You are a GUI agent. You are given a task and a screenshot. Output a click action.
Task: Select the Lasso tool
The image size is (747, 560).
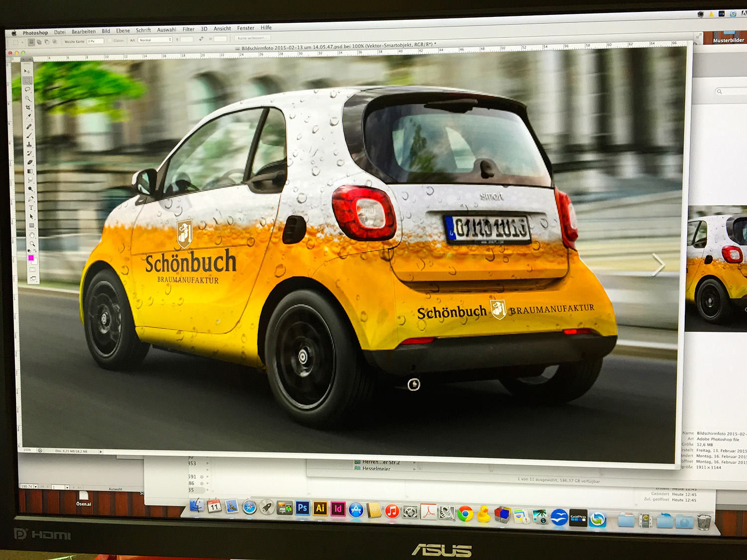[27, 89]
